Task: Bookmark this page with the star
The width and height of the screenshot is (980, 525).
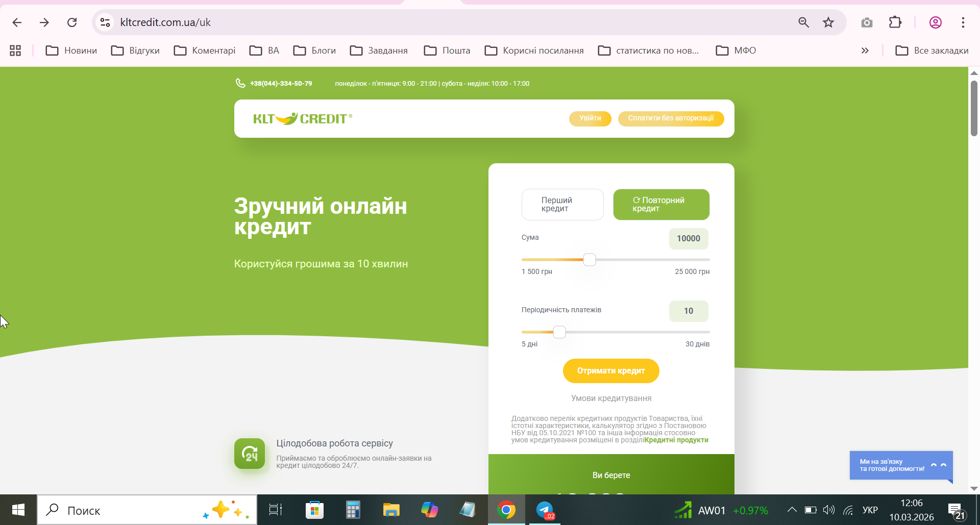Action: tap(828, 22)
